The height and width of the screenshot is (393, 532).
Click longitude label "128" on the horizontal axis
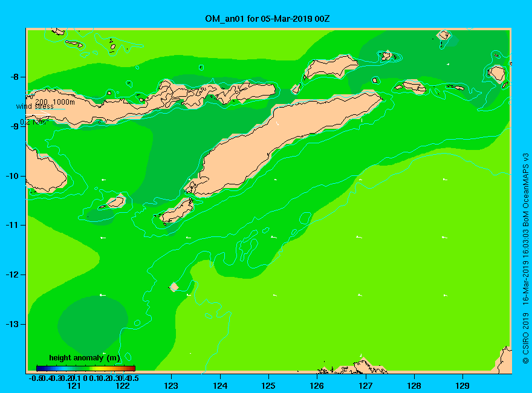[414, 386]
